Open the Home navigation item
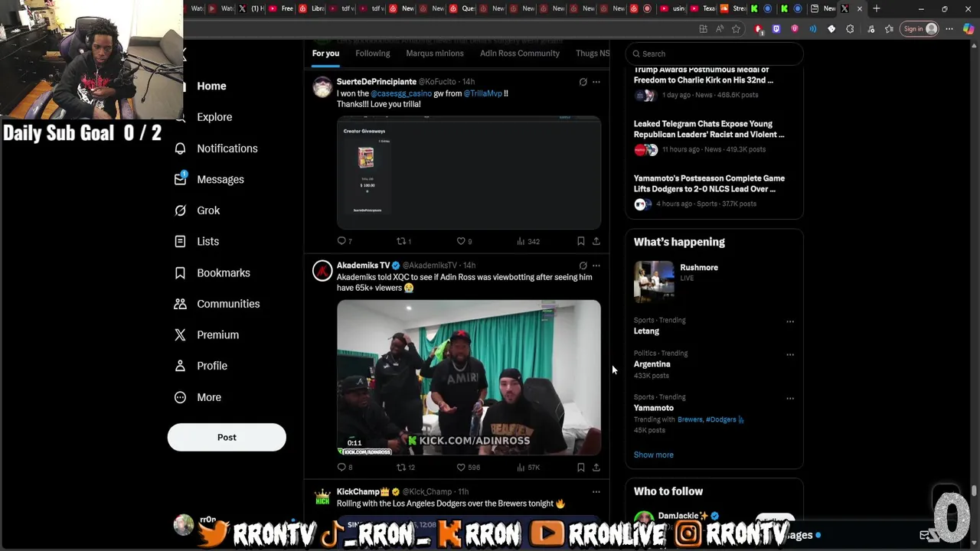The width and height of the screenshot is (980, 551). point(211,86)
